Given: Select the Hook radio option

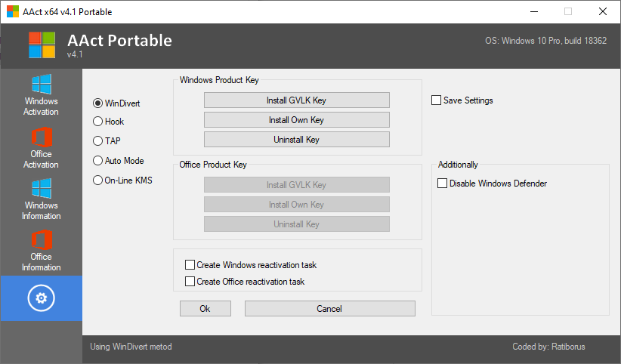Looking at the screenshot, I should click(x=97, y=122).
